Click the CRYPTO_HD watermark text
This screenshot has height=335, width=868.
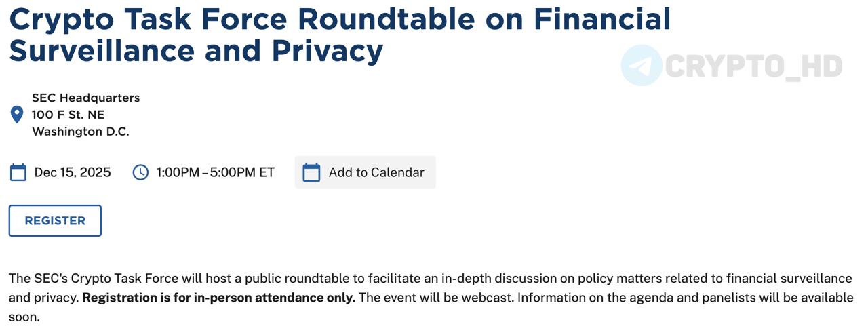coord(754,66)
